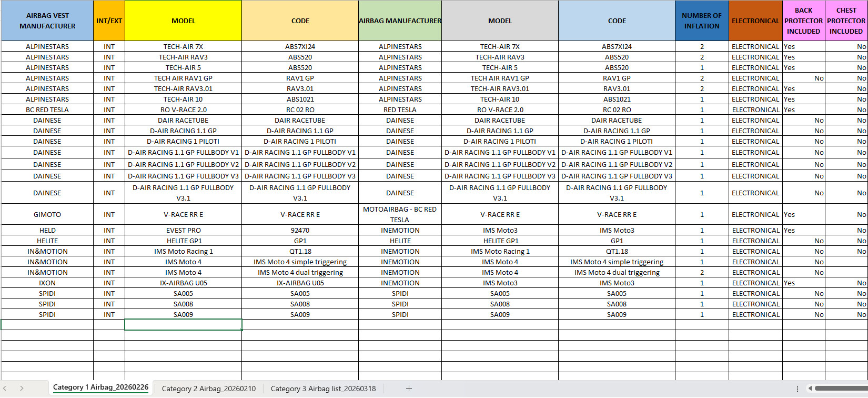868x398 pixels.
Task: Click the horizontal scrollbar left arrow
Action: (x=810, y=389)
